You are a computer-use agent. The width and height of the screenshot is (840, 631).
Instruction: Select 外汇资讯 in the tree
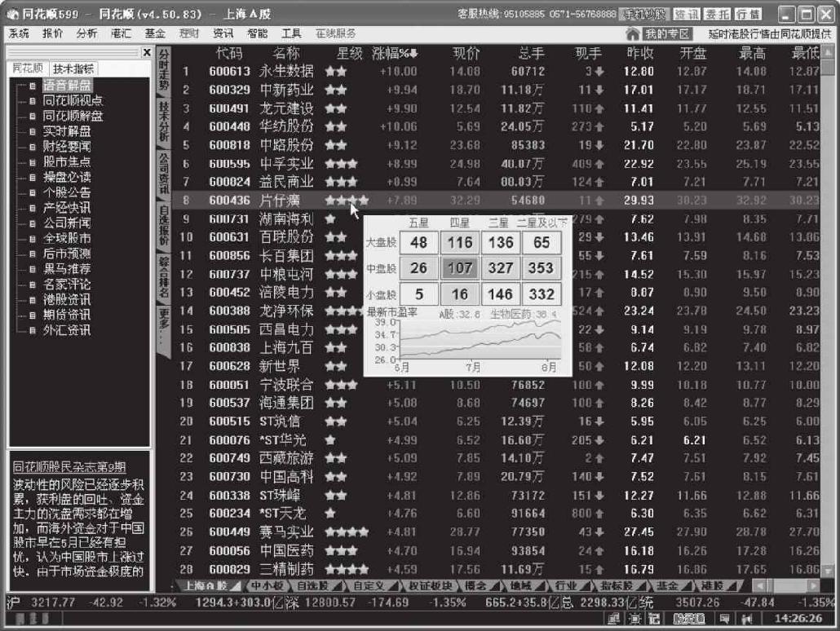[x=67, y=330]
